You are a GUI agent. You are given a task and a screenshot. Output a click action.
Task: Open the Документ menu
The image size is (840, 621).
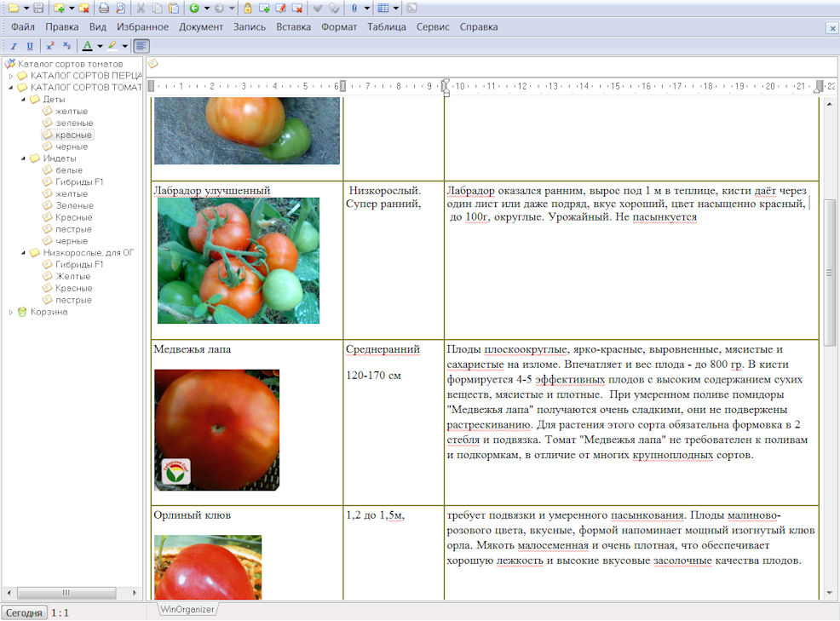[x=201, y=26]
